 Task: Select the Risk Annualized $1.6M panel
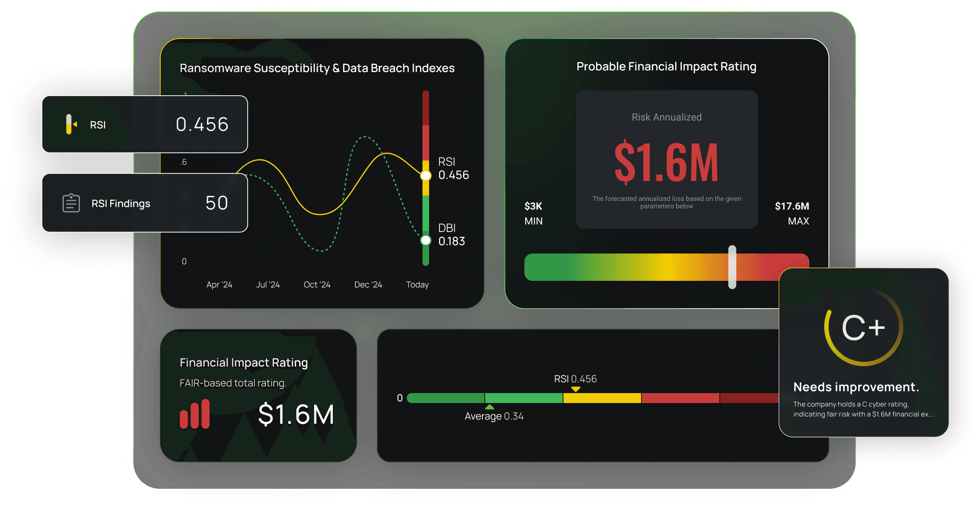tap(666, 159)
